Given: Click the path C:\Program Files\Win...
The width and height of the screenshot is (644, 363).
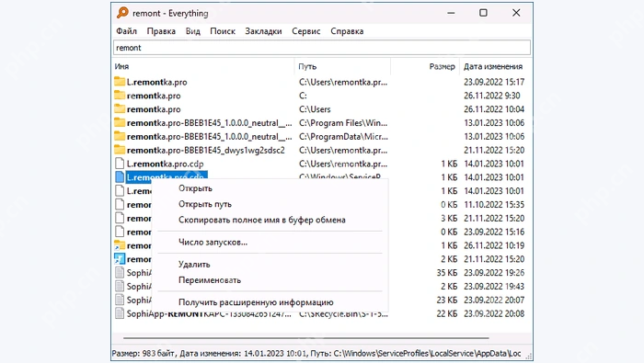Looking at the screenshot, I should (343, 122).
